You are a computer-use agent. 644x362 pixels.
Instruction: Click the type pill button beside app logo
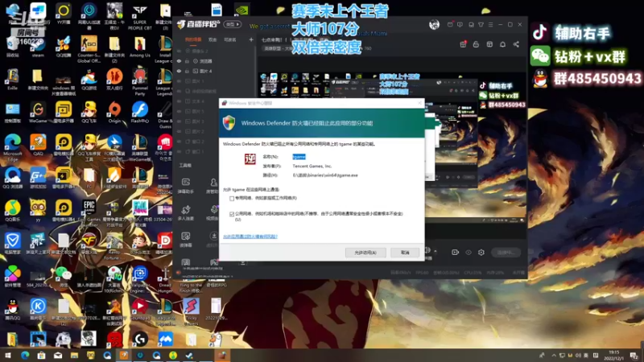[x=232, y=25]
